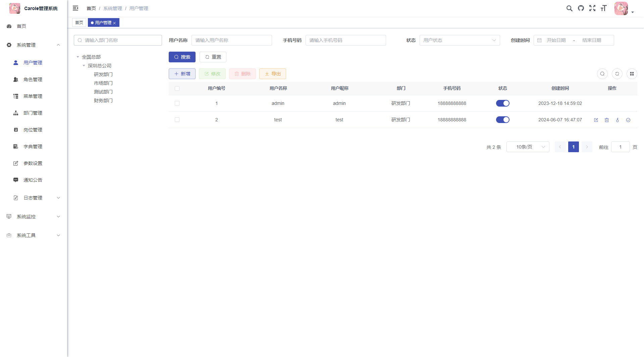Open 部门管理 in the sidebar

[34, 113]
